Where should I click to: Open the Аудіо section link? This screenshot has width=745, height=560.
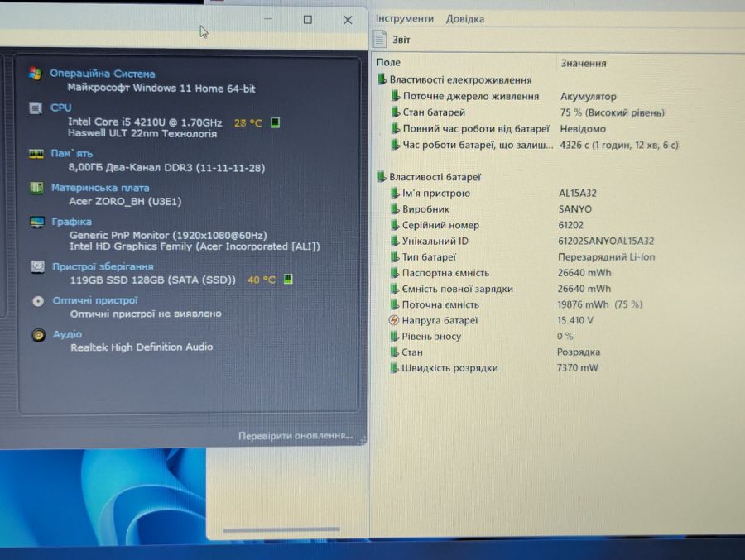68,334
